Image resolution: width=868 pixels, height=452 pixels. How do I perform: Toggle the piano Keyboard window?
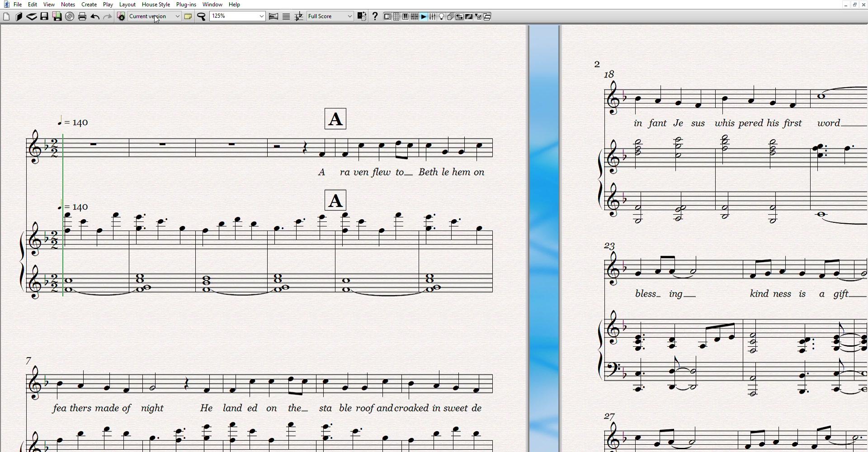coord(406,17)
